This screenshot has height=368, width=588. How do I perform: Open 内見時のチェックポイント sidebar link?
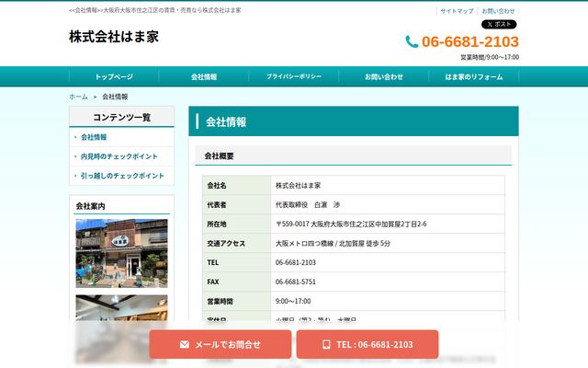pos(119,156)
